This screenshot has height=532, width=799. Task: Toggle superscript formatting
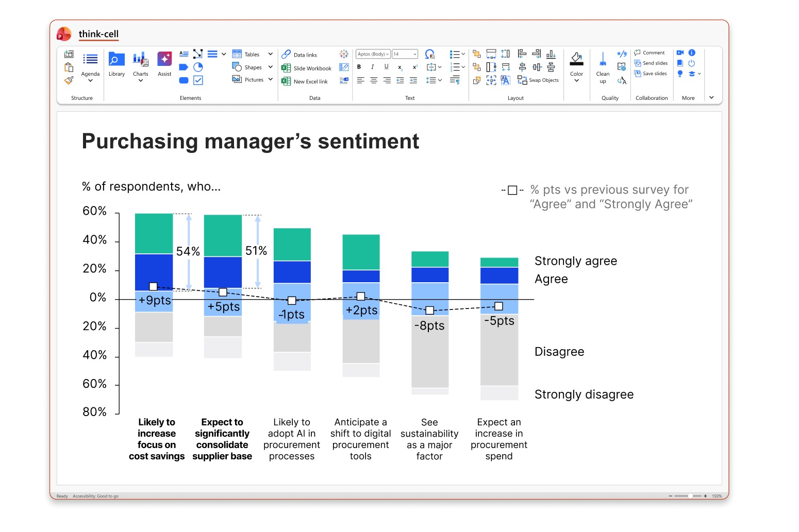[x=414, y=67]
